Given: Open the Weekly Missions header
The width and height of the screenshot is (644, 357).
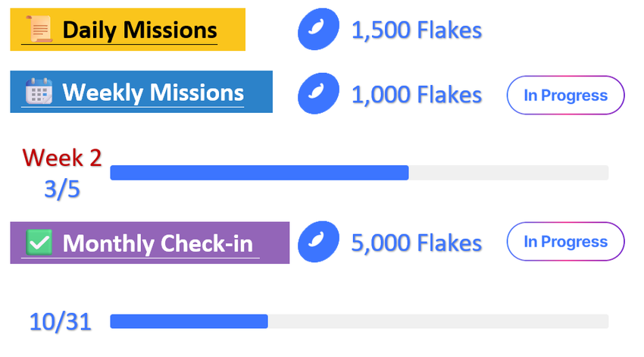Looking at the screenshot, I should 141,92.
